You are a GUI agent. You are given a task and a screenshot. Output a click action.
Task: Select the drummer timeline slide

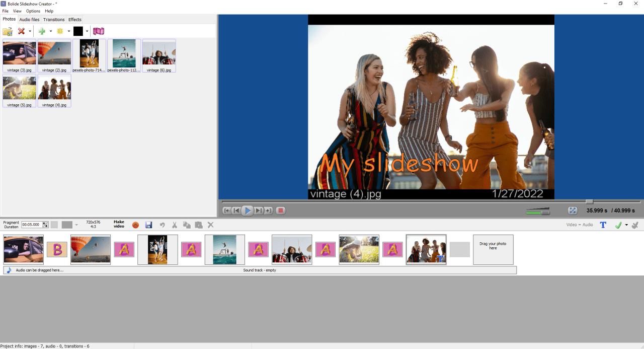[x=292, y=250]
